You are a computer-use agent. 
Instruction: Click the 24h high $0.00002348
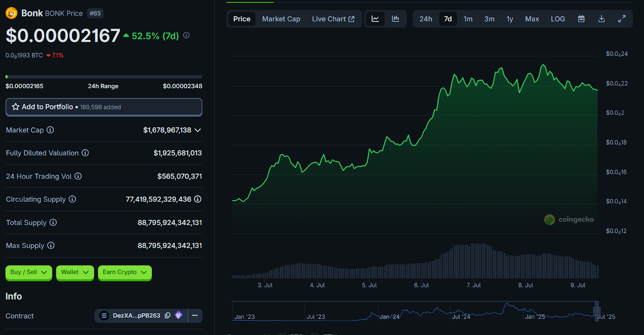[x=182, y=86]
